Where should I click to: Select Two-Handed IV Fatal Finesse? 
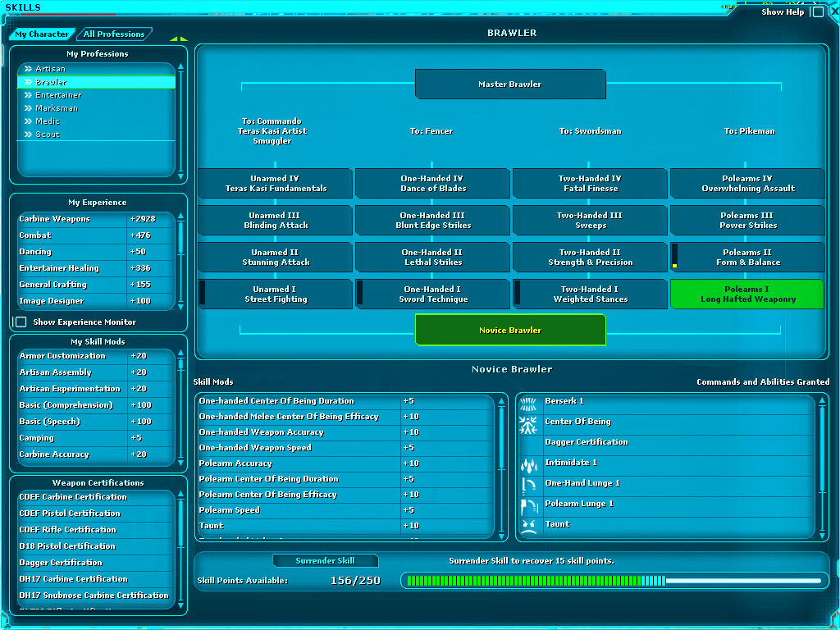pos(591,183)
